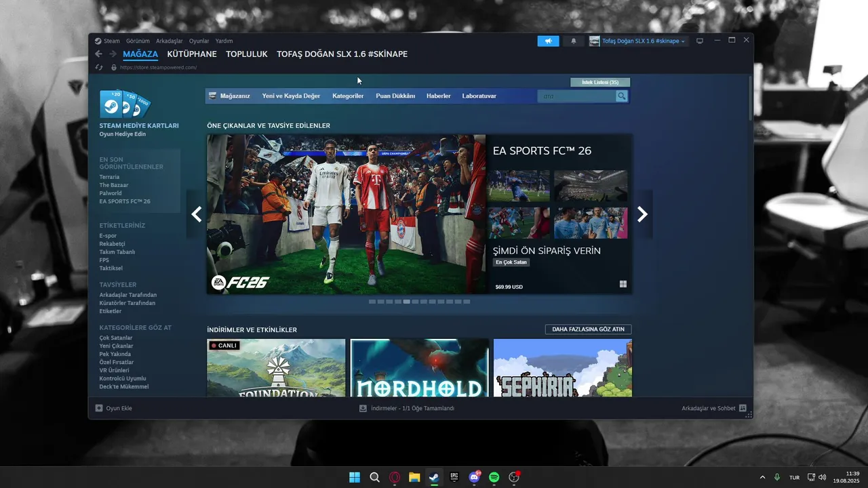
Task: Reload the store page with the refresh icon
Action: [99, 67]
